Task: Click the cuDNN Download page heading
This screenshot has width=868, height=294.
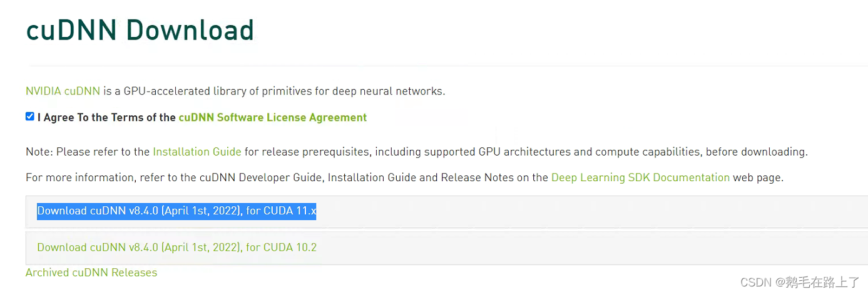Action: (140, 30)
